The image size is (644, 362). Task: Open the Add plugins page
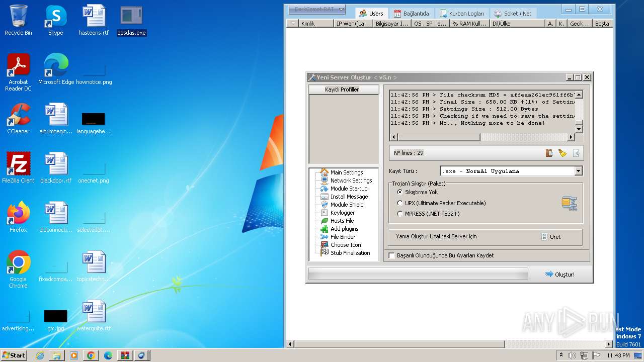tap(344, 229)
